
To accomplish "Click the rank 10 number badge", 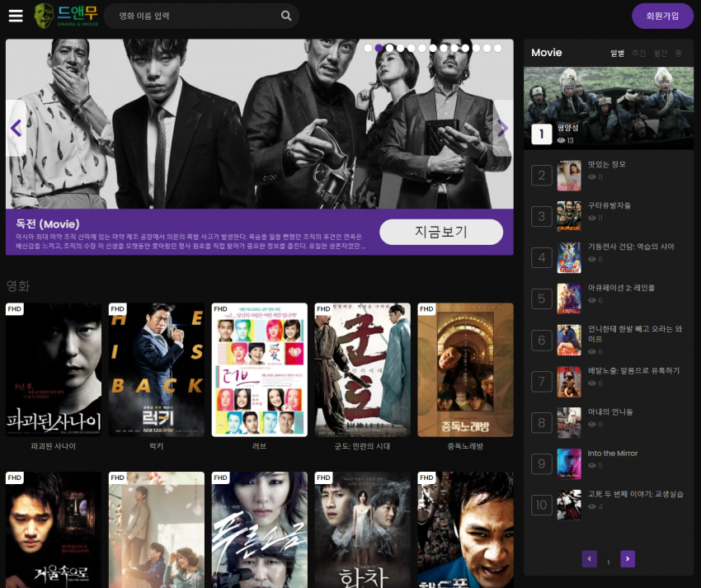I will [541, 505].
